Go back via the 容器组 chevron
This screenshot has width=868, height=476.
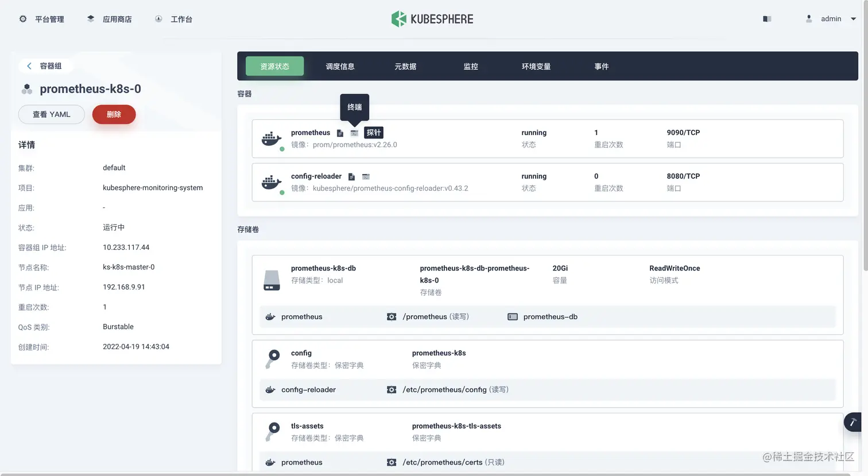[x=29, y=66]
